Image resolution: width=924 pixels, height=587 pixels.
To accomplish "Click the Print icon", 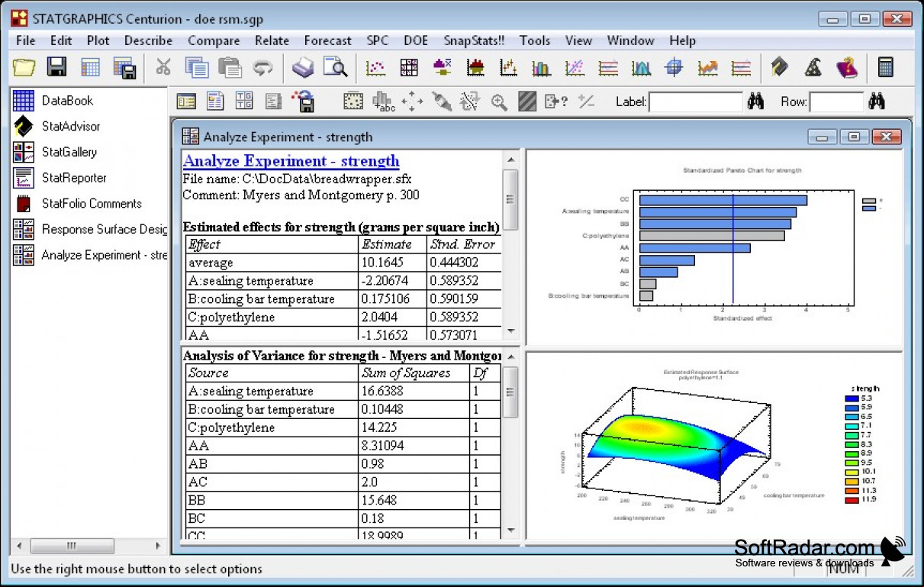I will coord(303,67).
